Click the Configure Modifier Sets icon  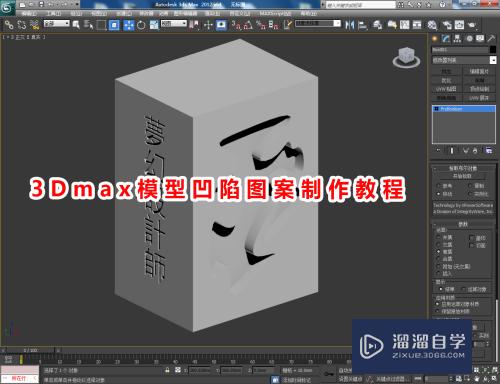pyautogui.click(x=489, y=151)
